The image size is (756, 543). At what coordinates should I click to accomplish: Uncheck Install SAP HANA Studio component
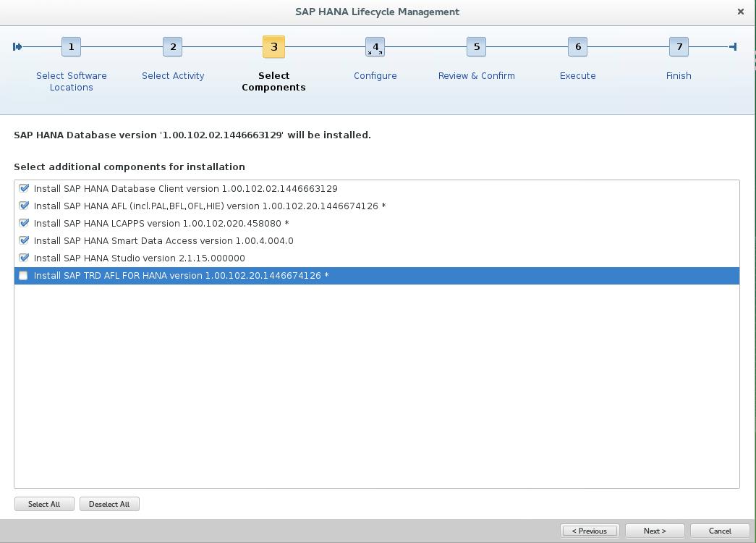[24, 258]
